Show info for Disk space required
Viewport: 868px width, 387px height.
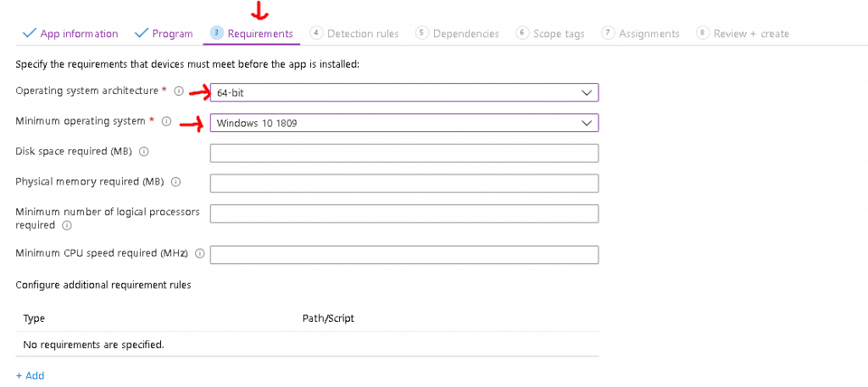point(143,152)
